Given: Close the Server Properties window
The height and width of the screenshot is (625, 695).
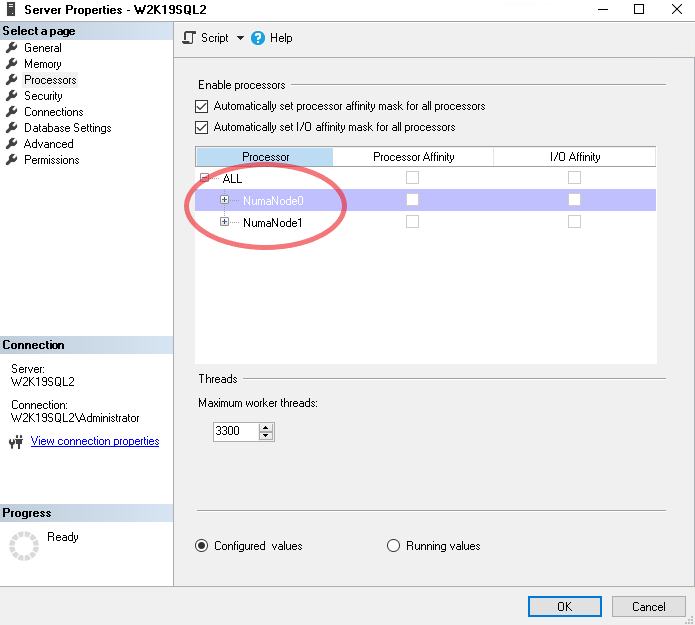Looking at the screenshot, I should [x=677, y=9].
